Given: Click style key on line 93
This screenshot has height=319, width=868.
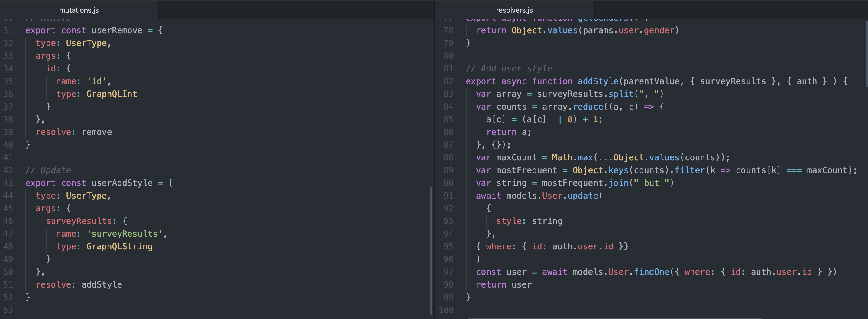Looking at the screenshot, I should [x=509, y=221].
